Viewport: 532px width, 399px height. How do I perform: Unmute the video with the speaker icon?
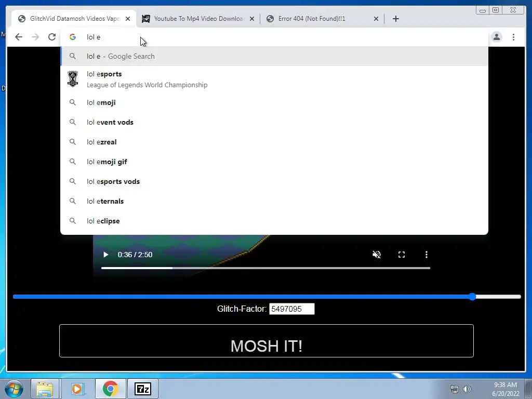[377, 255]
